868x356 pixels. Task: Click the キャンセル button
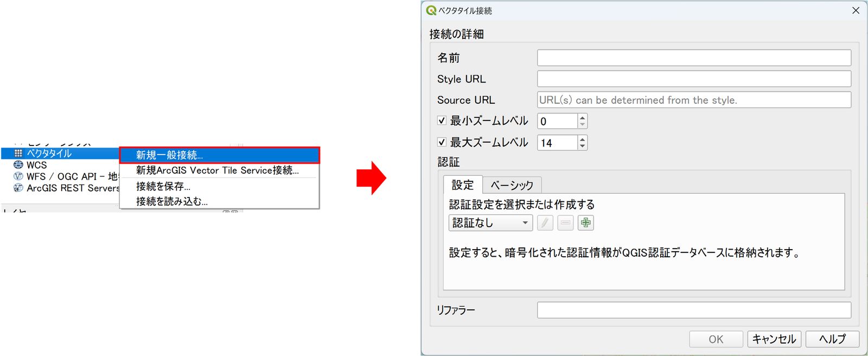click(774, 339)
